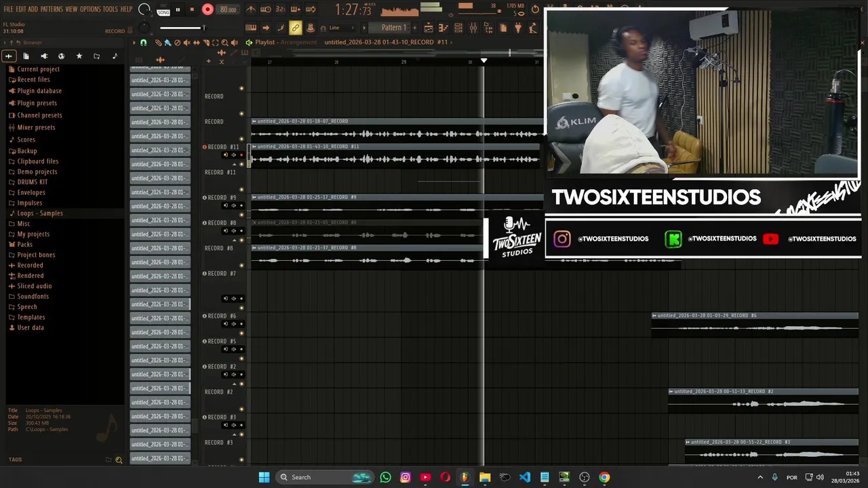Image resolution: width=868 pixels, height=488 pixels.
Task: Open the Mixer icon in toolbar
Action: [x=473, y=28]
